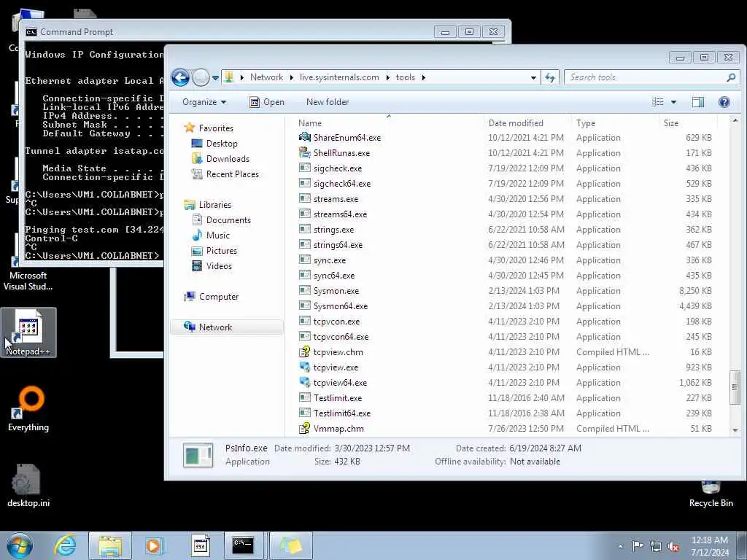
Task: Sort by Date modified column header
Action: pyautogui.click(x=516, y=122)
